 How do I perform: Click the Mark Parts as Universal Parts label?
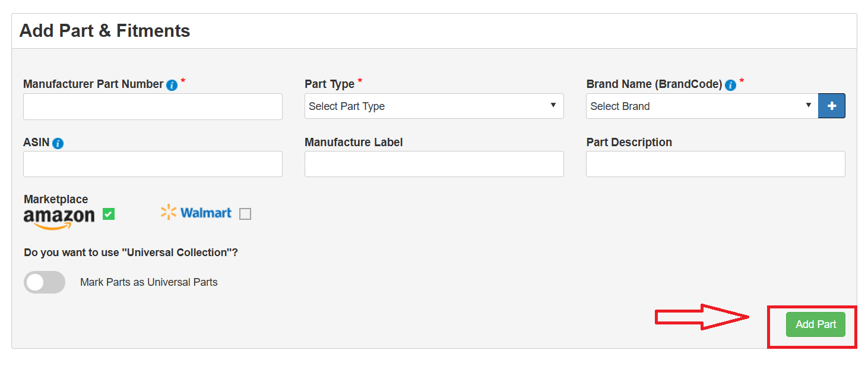[148, 282]
